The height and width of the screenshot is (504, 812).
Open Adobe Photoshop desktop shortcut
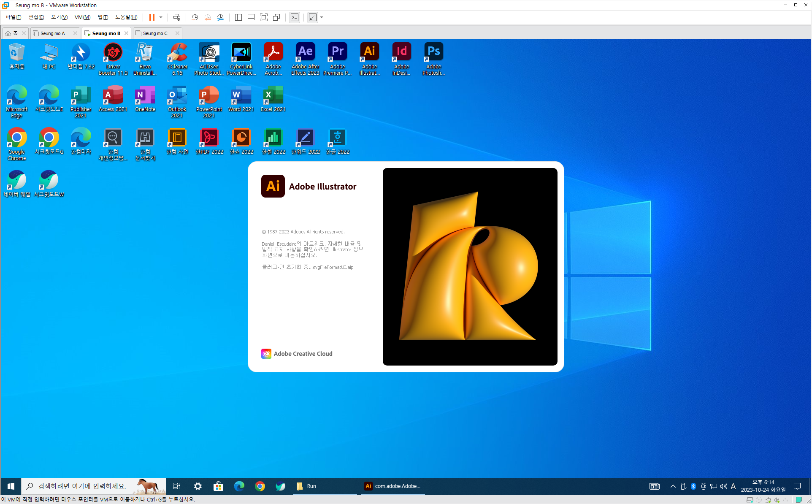click(x=433, y=59)
